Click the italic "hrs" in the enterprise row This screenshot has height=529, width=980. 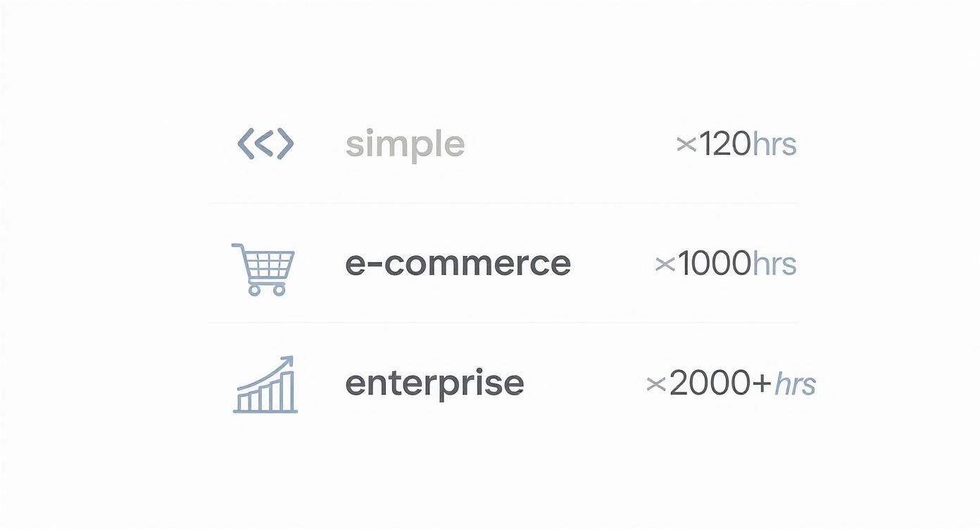(x=795, y=384)
